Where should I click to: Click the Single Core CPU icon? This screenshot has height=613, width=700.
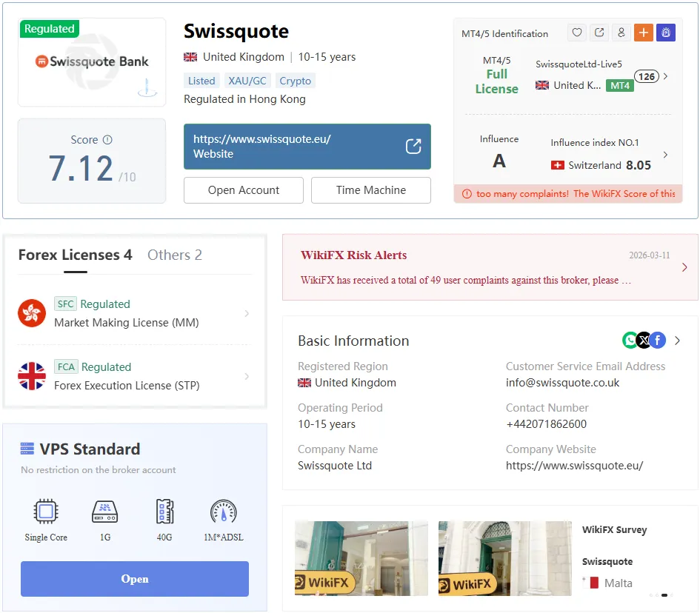click(x=46, y=512)
